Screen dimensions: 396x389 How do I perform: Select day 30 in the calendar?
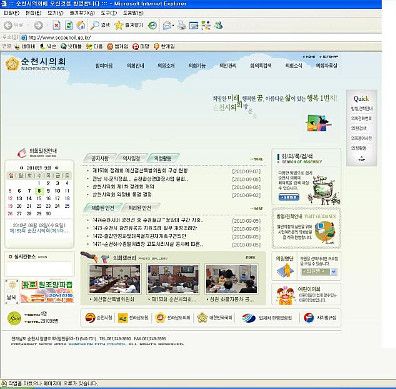pyautogui.click(x=48, y=214)
